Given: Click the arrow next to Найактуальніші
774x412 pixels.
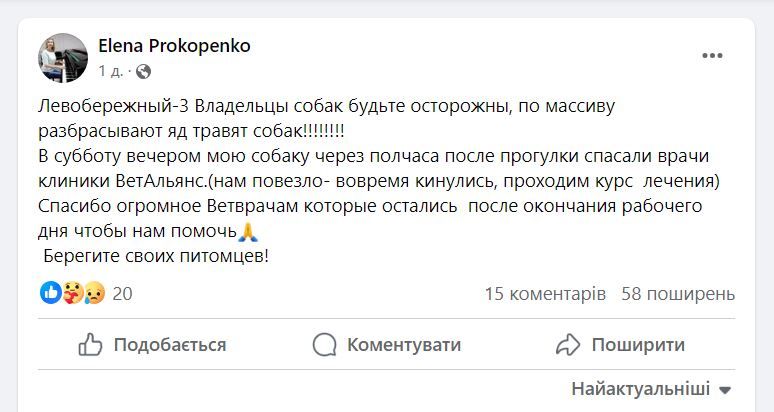Looking at the screenshot, I should click(x=726, y=390).
